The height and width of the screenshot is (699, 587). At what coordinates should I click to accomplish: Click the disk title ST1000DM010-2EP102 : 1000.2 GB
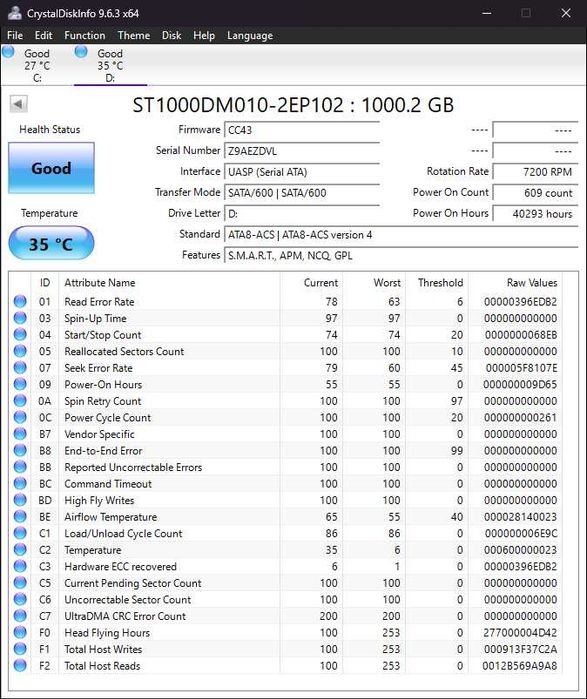(293, 105)
